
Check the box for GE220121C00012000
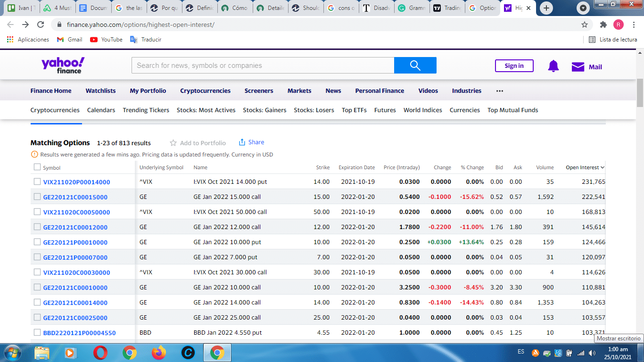tap(37, 227)
